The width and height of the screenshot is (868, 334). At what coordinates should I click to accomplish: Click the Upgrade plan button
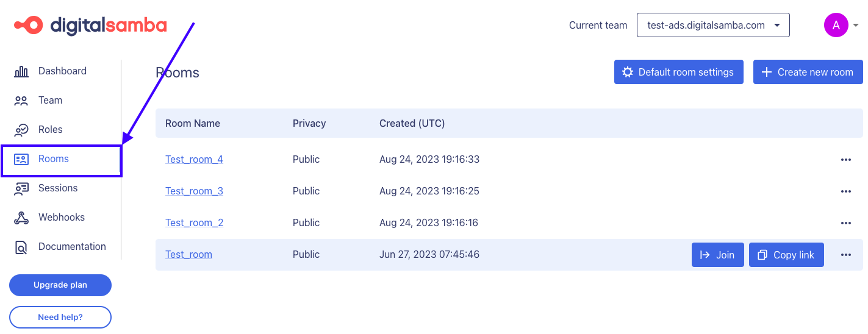point(60,285)
